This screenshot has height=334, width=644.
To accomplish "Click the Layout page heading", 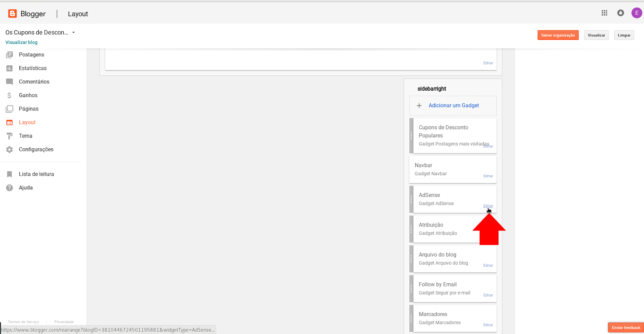I will pos(78,14).
